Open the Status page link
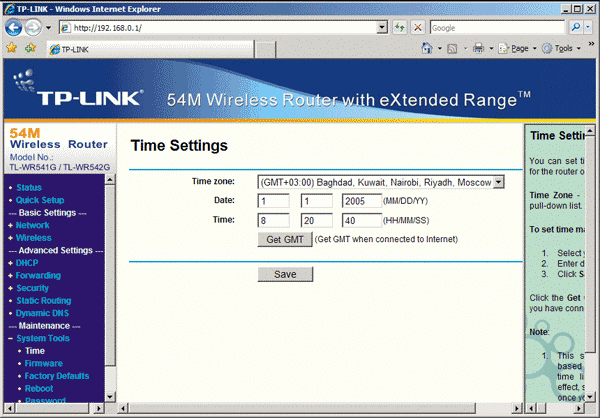600x418 pixels. [29, 188]
